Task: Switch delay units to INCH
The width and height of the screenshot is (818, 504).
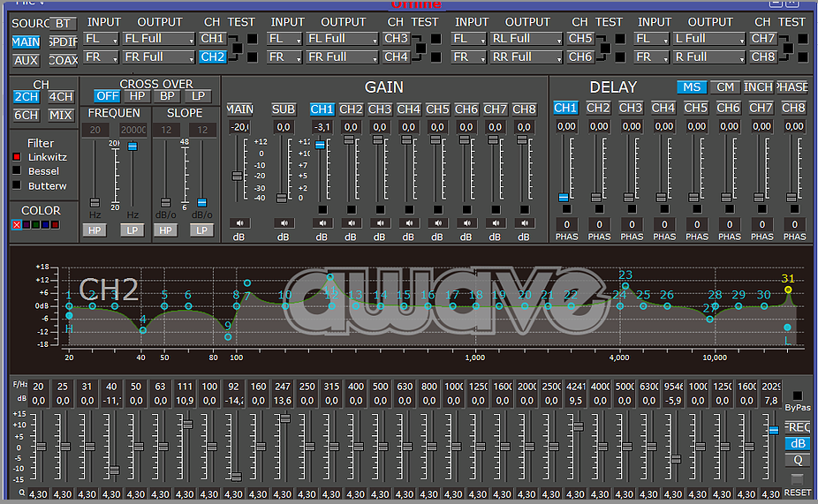Action: (x=758, y=87)
